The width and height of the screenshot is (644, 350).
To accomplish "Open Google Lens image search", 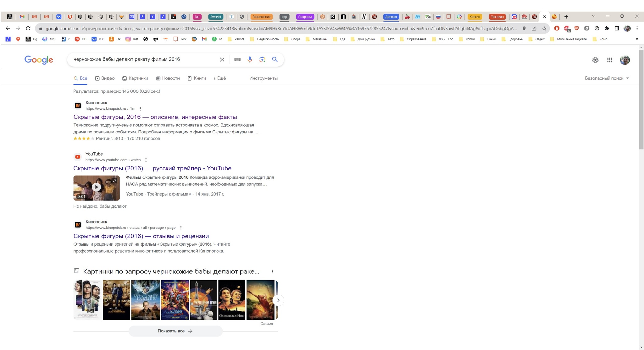I will click(262, 59).
